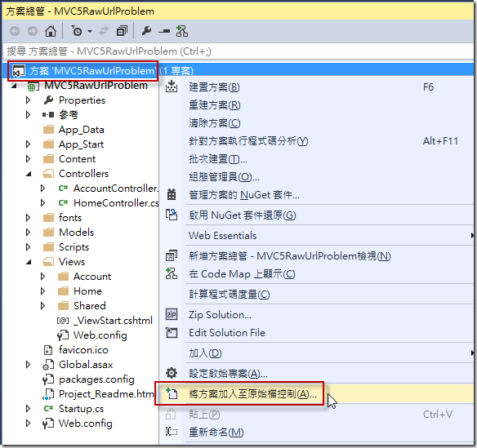The width and height of the screenshot is (477, 448).
Task: Collapse the Views folder node
Action: tap(29, 262)
